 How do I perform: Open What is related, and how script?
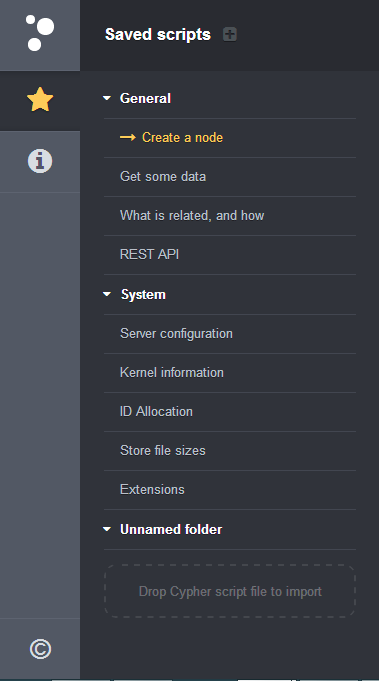click(x=192, y=215)
